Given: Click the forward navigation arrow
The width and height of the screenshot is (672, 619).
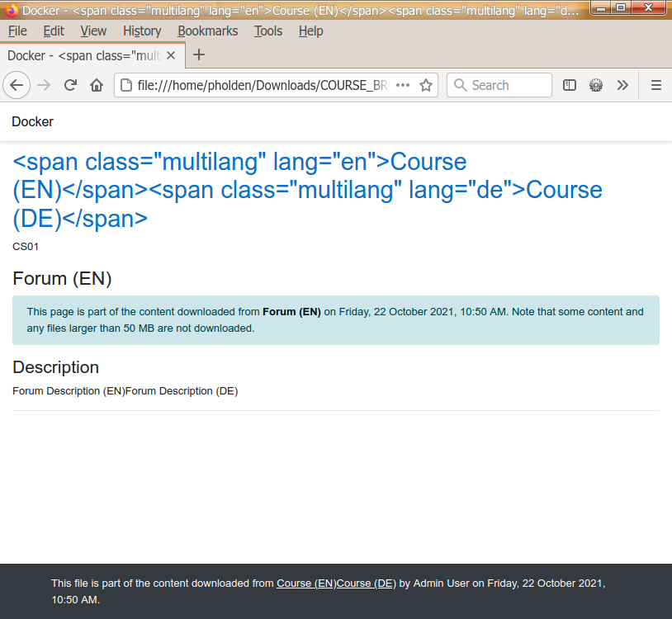Looking at the screenshot, I should pyautogui.click(x=44, y=85).
